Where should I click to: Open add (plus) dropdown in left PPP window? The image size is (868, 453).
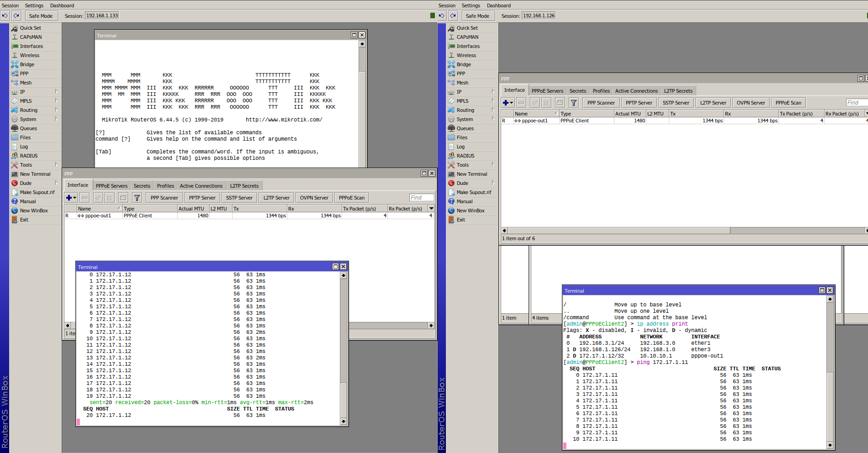(71, 198)
